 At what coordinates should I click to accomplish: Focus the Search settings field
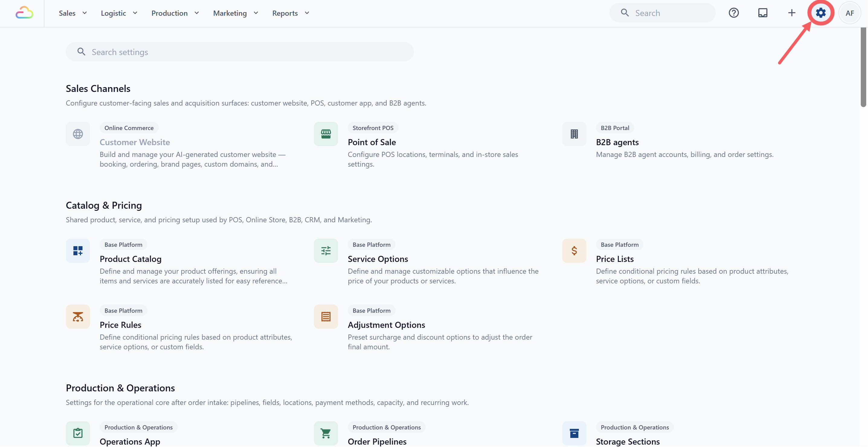click(240, 52)
